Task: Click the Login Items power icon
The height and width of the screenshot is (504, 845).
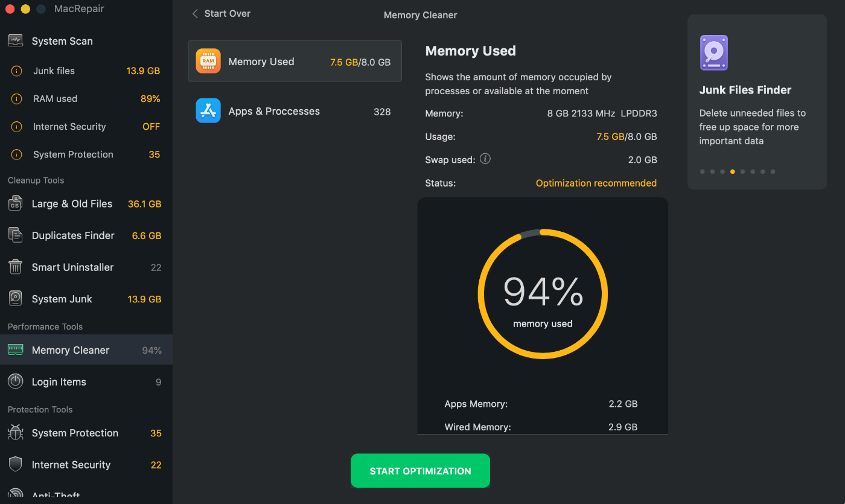Action: click(x=15, y=382)
